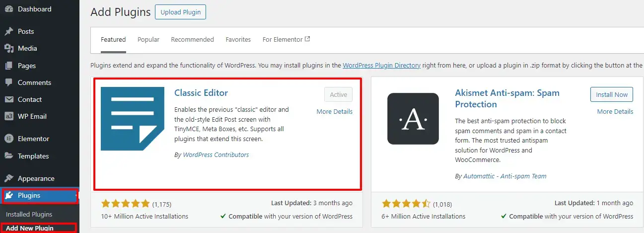Viewport: 644px width, 233px height.
Task: Switch to the Popular tab
Action: point(148,40)
